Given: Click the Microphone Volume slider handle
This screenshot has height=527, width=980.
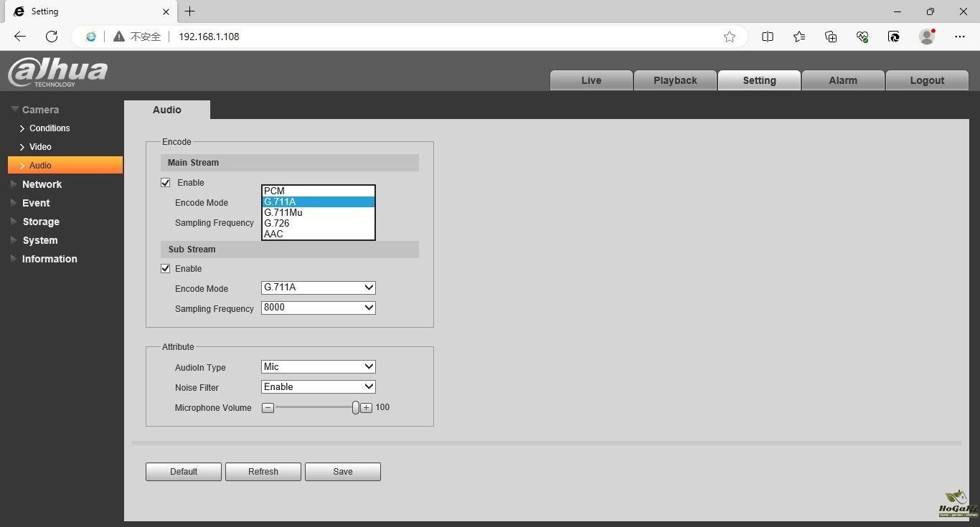Looking at the screenshot, I should pos(355,408).
